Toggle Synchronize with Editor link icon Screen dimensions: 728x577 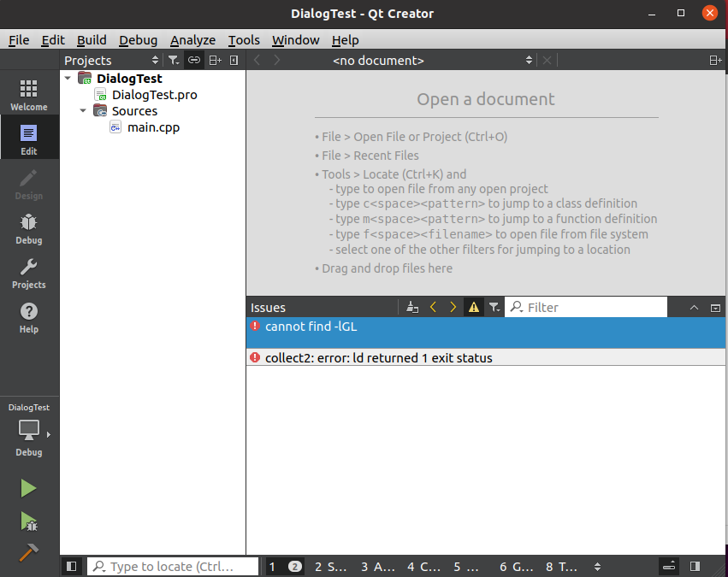[193, 60]
